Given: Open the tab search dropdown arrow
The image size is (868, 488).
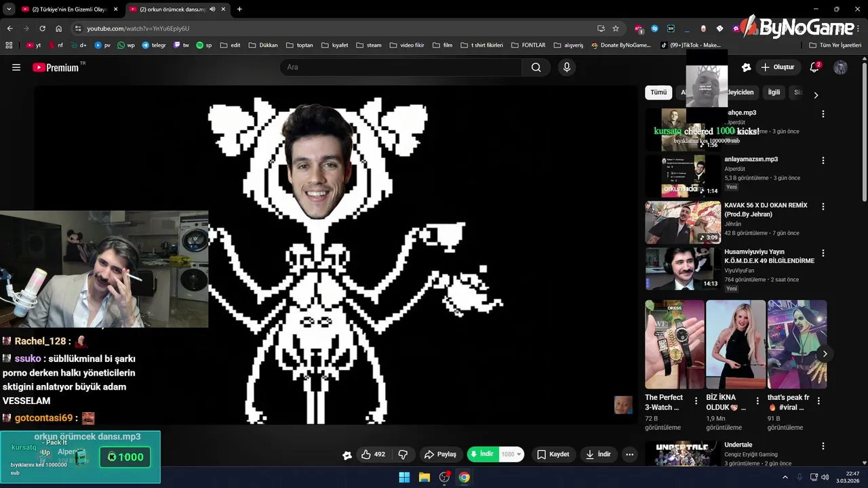Looking at the screenshot, I should click(x=9, y=9).
